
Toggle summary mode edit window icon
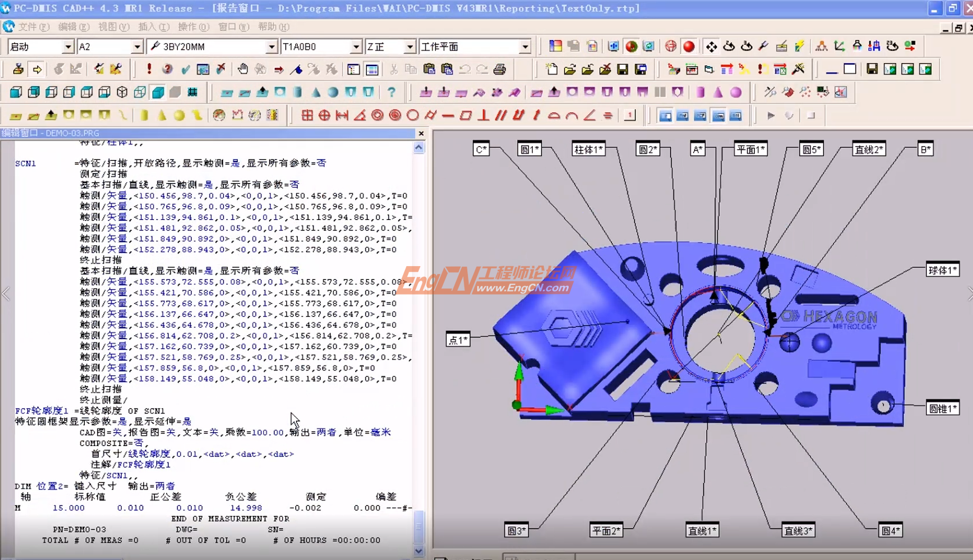(353, 69)
